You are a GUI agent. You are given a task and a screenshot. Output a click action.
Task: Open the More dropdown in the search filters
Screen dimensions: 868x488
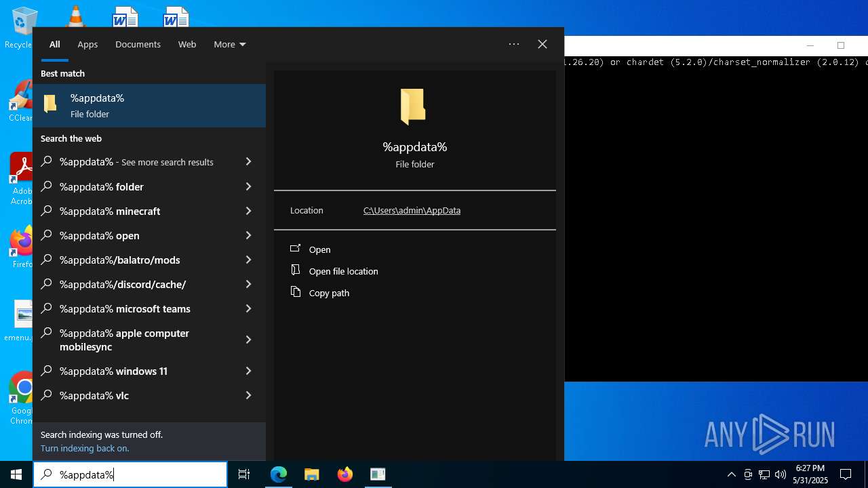[229, 44]
